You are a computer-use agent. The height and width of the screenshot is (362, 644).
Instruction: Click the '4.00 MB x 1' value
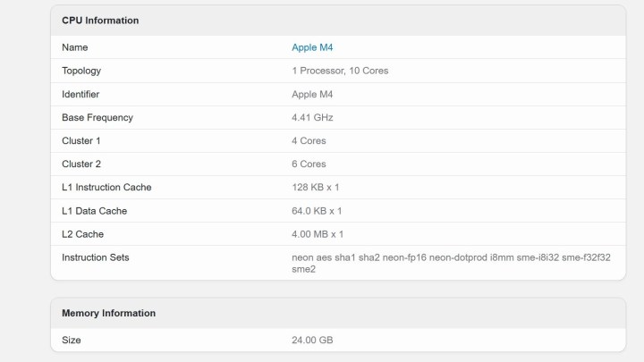[x=318, y=234]
